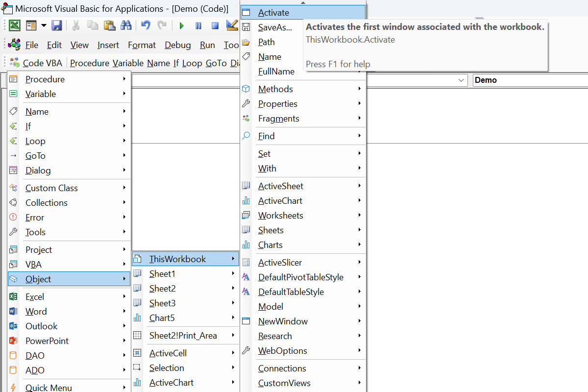Click the Redo arrow toolbar icon
Image resolution: width=588 pixels, height=392 pixels.
[162, 25]
